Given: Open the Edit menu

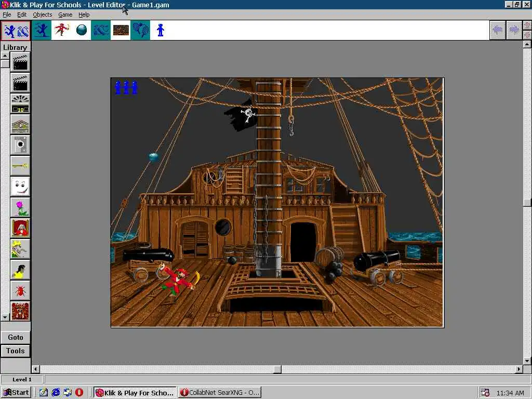Looking at the screenshot, I should [22, 15].
